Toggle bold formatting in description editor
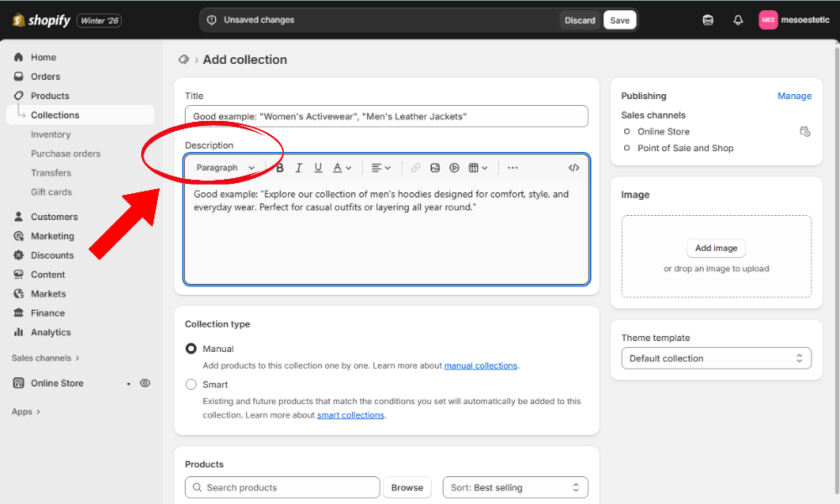The width and height of the screenshot is (840, 504). coord(280,168)
